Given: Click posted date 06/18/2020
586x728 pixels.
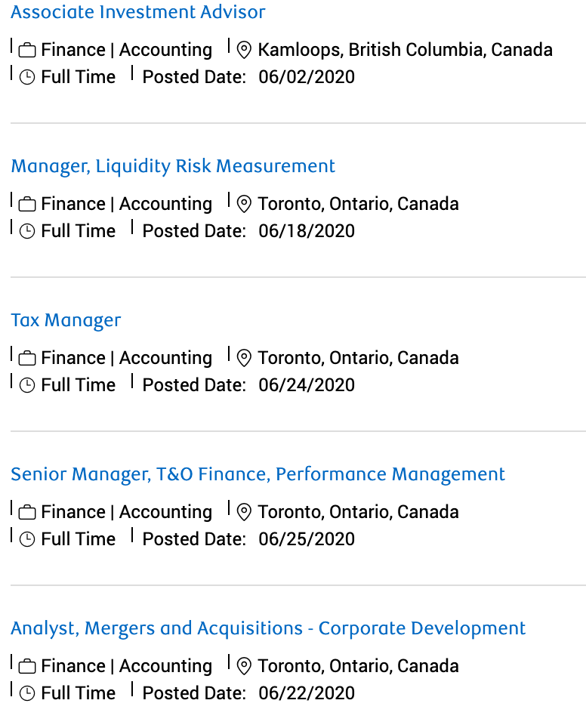Looking at the screenshot, I should [x=307, y=231].
